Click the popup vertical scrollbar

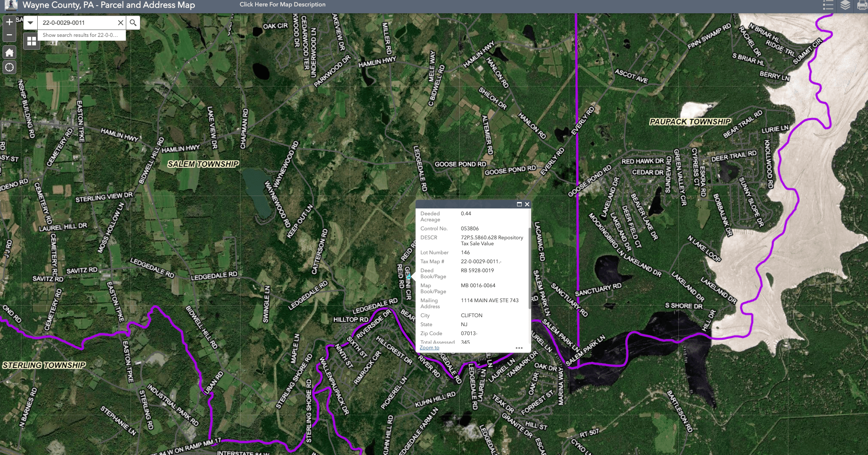[x=529, y=268]
